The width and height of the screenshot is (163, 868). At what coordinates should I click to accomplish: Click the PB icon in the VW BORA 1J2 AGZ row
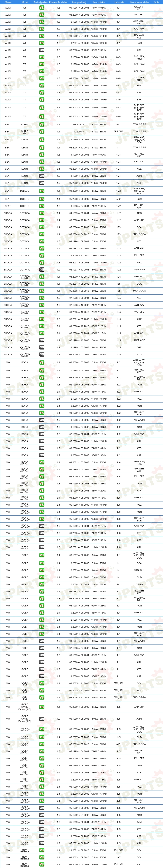pyautogui.click(x=42, y=399)
